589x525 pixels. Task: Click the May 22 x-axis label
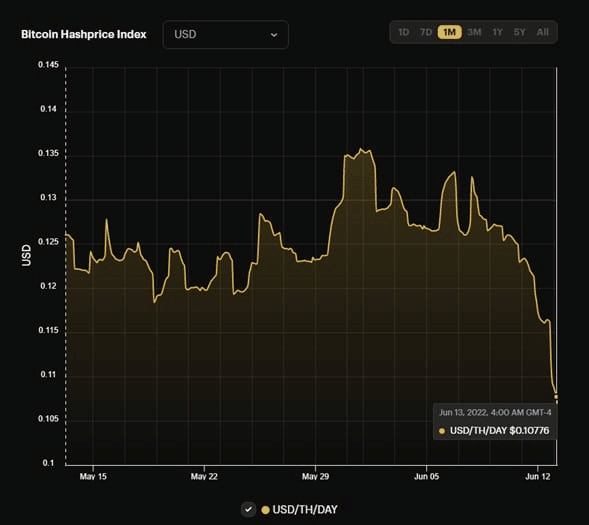point(204,477)
